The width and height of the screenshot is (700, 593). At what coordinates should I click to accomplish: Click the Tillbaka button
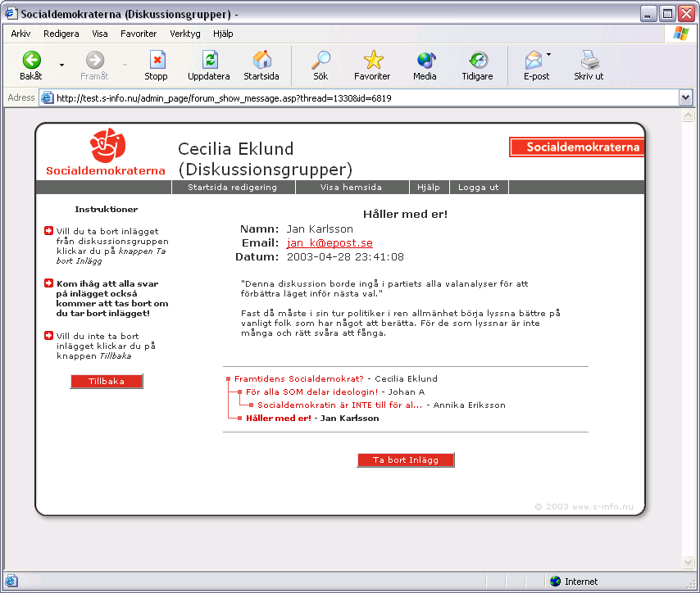(107, 382)
